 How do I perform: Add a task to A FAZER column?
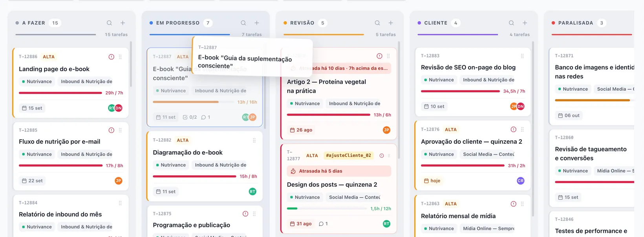(x=123, y=23)
